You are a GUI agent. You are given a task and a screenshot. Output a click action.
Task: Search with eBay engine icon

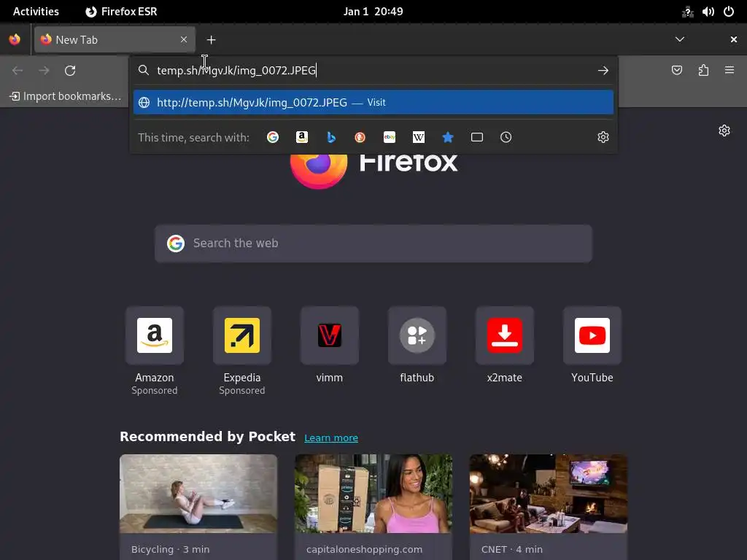tap(390, 137)
